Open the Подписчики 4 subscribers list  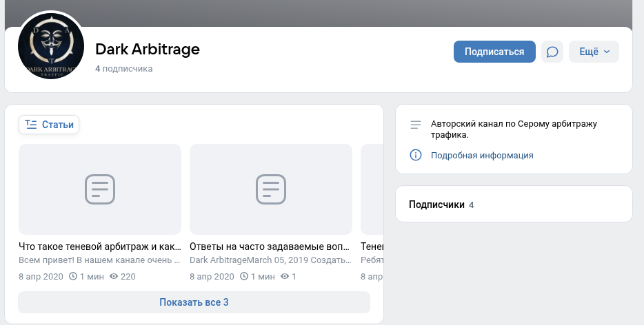441,205
